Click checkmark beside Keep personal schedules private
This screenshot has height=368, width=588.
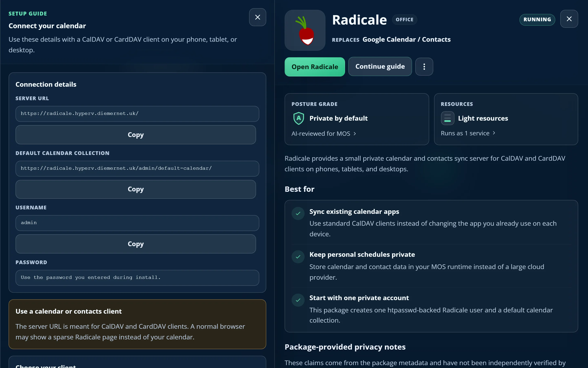pos(298,257)
